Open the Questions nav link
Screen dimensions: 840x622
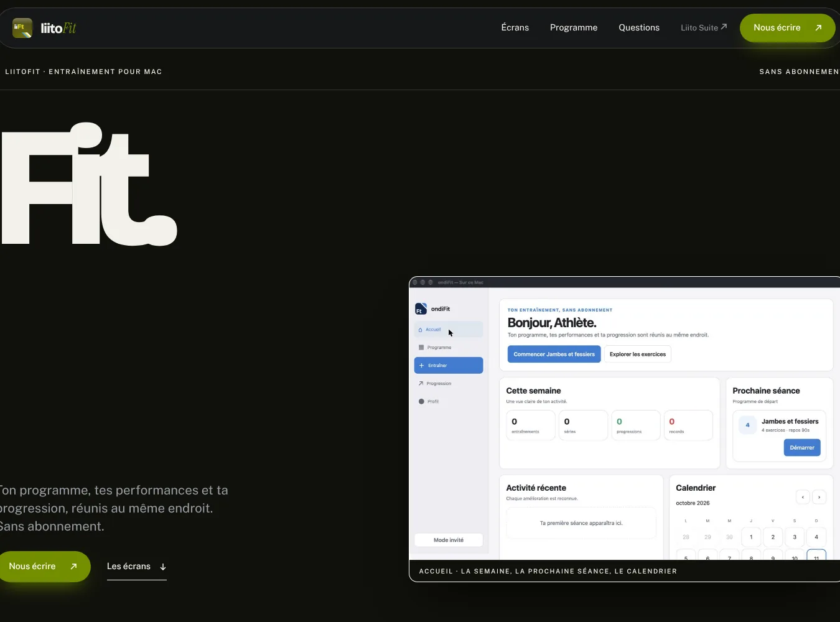click(x=639, y=28)
